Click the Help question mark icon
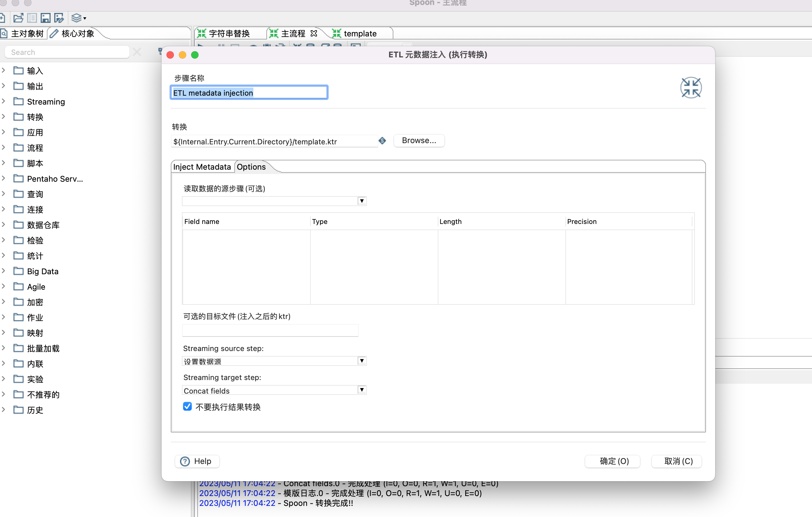The image size is (812, 517). click(x=185, y=461)
